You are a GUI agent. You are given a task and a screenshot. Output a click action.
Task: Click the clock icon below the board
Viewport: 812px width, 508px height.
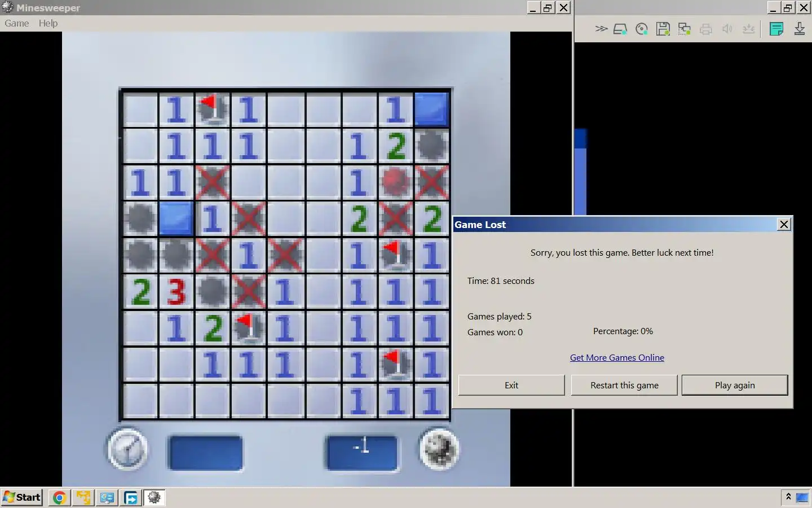tap(127, 450)
